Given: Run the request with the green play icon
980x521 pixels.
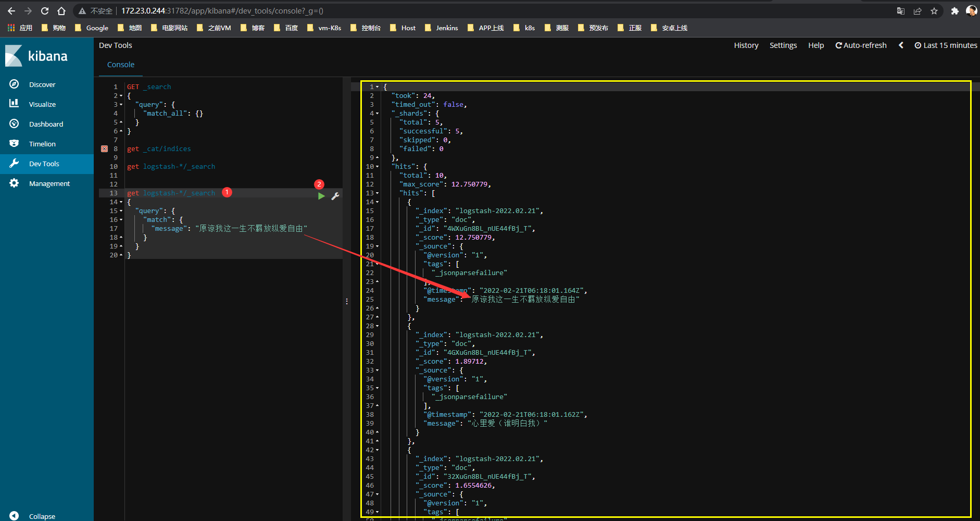Looking at the screenshot, I should (x=321, y=196).
